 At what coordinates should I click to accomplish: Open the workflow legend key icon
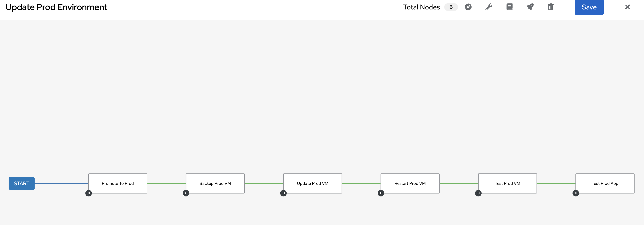(x=509, y=7)
